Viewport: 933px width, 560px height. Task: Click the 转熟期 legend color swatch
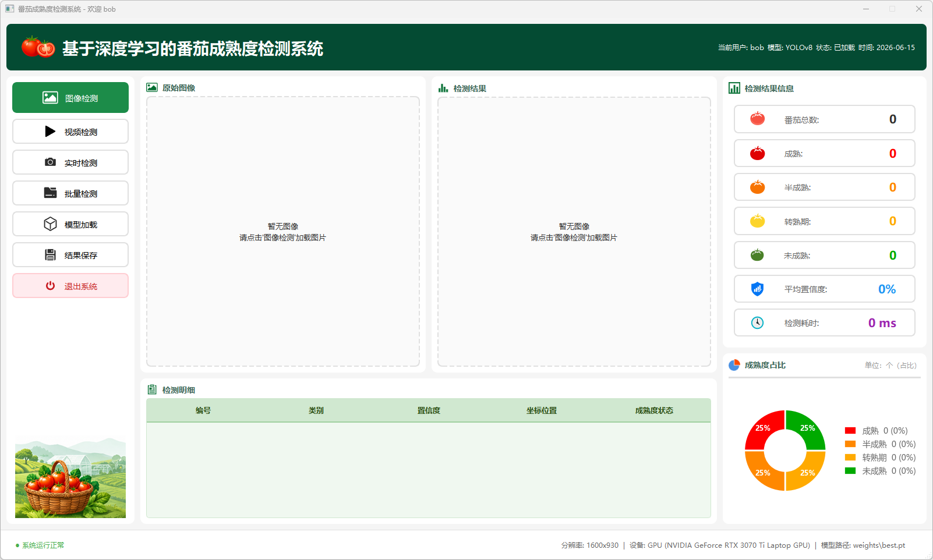point(850,458)
